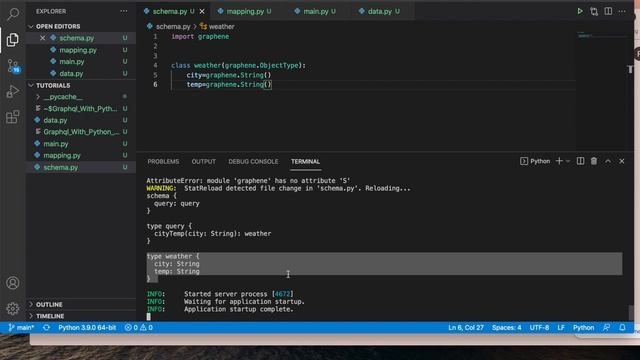The image size is (640, 360).
Task: Open feedback icon in status bar
Action: (x=607, y=328)
